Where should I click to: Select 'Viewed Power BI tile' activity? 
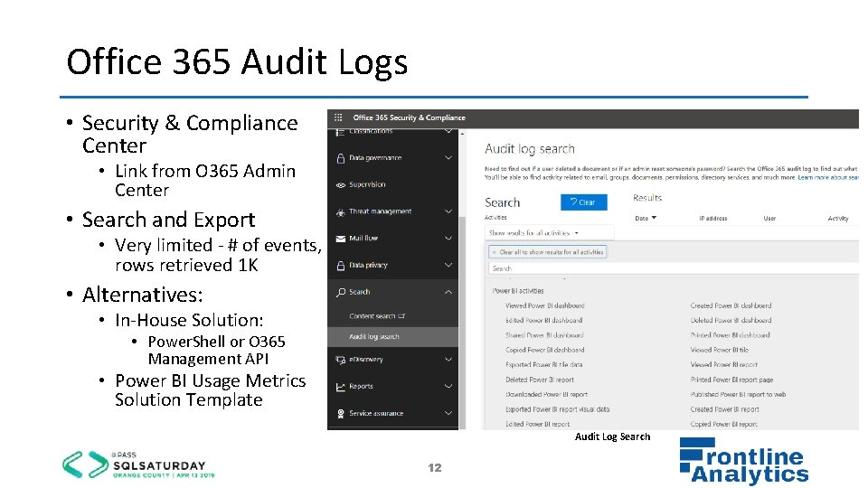click(719, 350)
